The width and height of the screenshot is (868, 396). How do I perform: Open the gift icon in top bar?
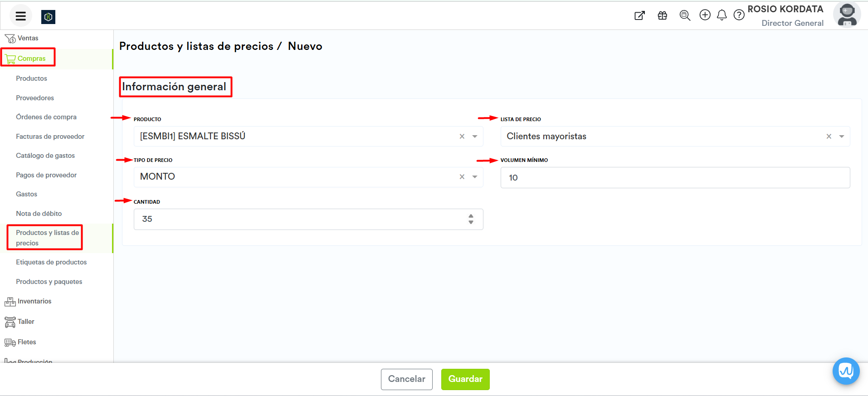click(x=662, y=16)
